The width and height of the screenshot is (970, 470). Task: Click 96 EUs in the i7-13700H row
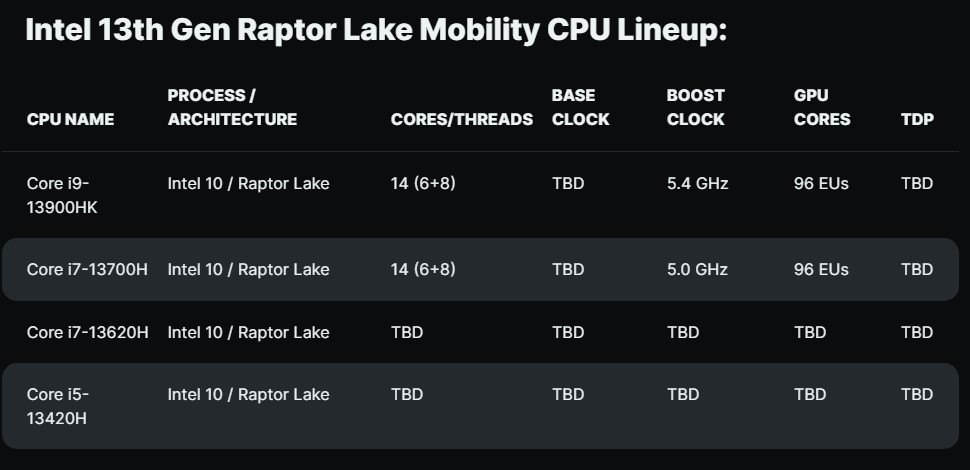[821, 269]
